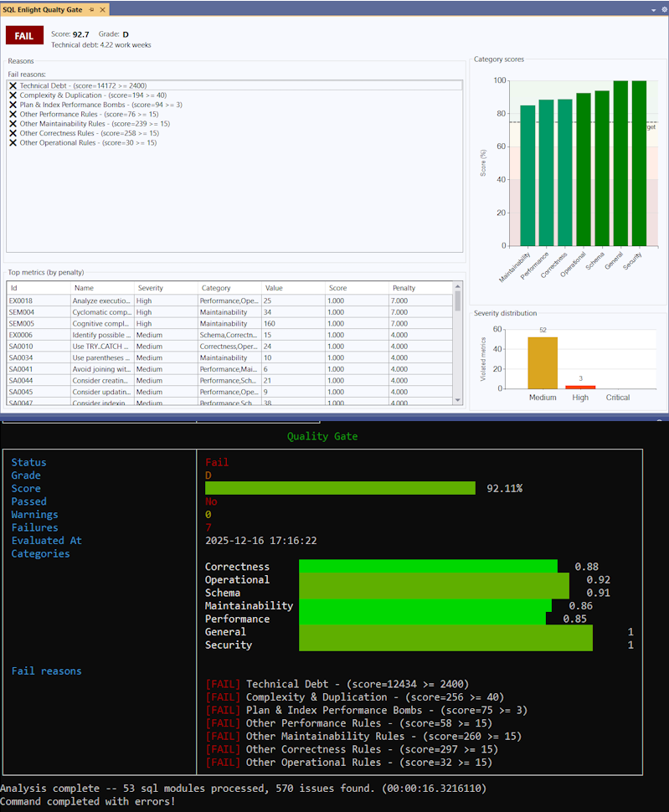Click the Security bar in Category scores chart
The image size is (669, 812).
tap(640, 163)
